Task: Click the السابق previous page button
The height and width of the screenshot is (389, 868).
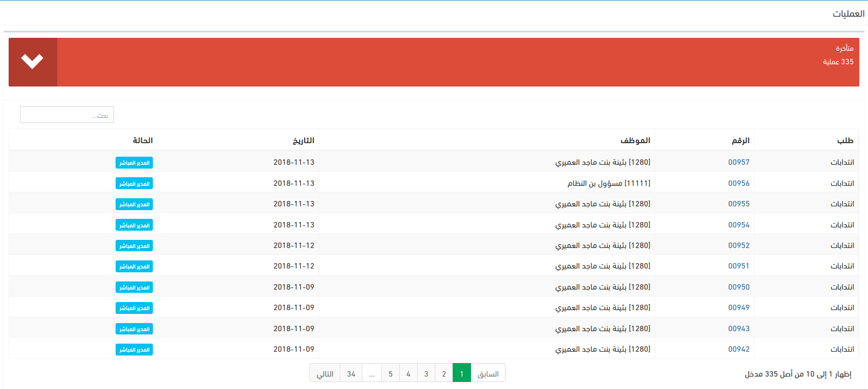Action: [x=488, y=374]
